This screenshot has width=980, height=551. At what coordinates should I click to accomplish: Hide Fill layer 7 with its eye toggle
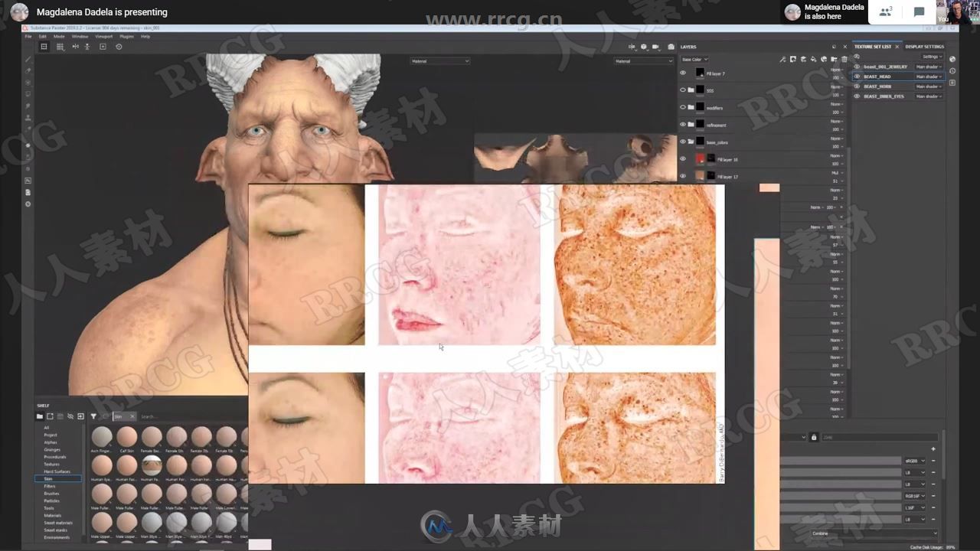point(684,73)
